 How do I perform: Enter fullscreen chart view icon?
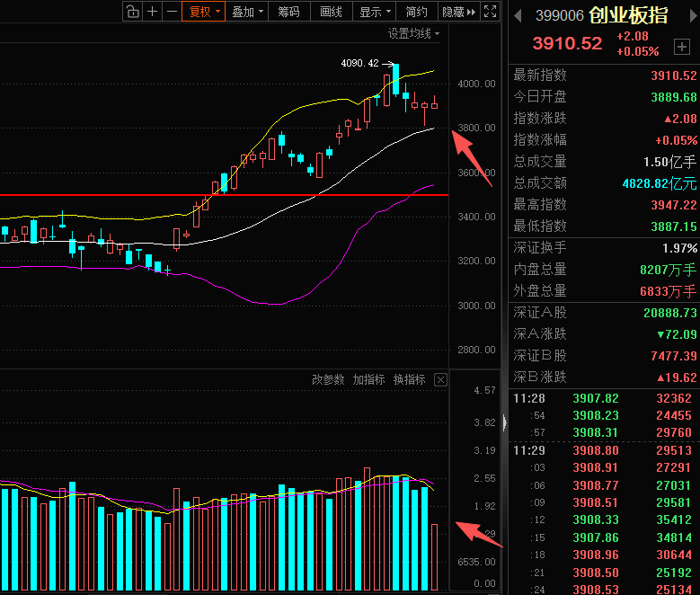point(490,12)
